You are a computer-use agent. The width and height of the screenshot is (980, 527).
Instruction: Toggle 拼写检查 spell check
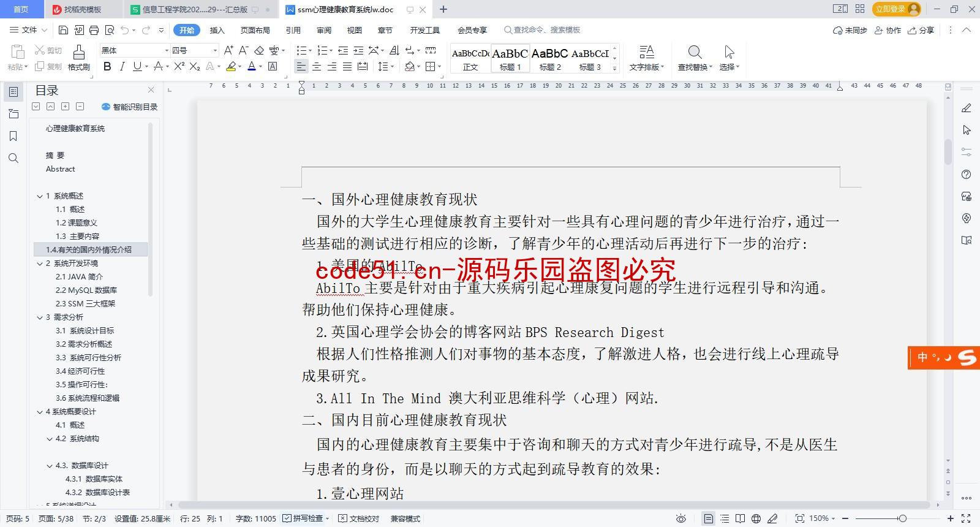coord(303,518)
